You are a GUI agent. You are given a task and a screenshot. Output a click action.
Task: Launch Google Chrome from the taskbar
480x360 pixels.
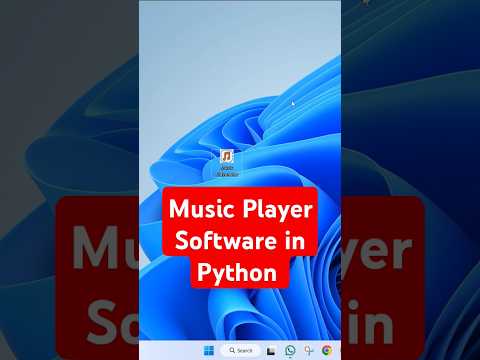327,350
